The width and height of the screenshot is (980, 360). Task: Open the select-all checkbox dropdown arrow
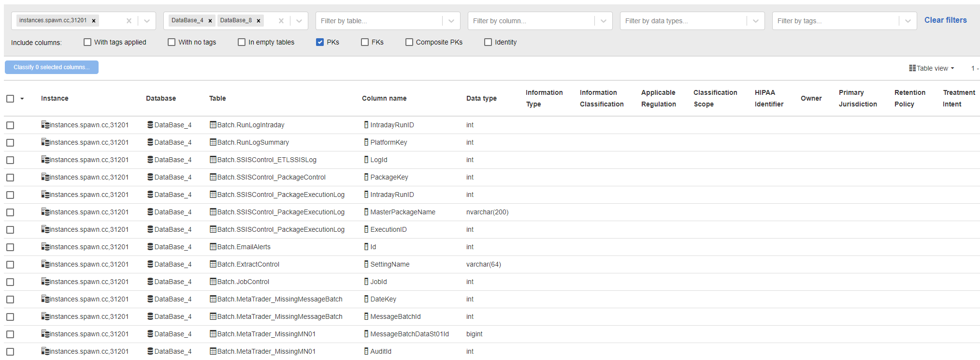(22, 99)
